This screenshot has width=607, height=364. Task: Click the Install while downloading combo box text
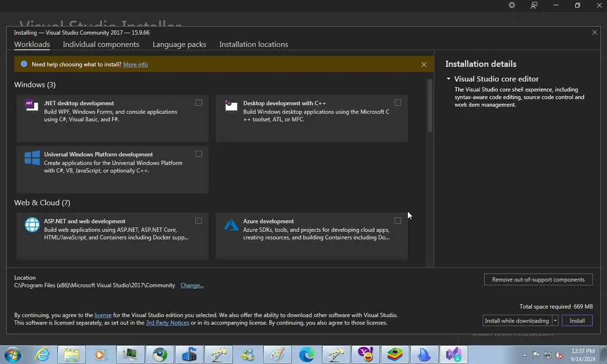click(517, 321)
